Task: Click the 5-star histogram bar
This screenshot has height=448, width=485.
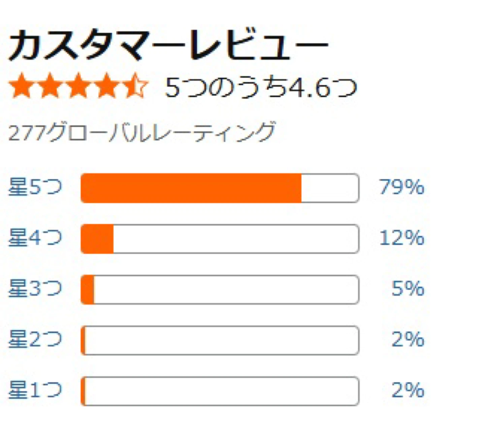Action: pyautogui.click(x=220, y=188)
